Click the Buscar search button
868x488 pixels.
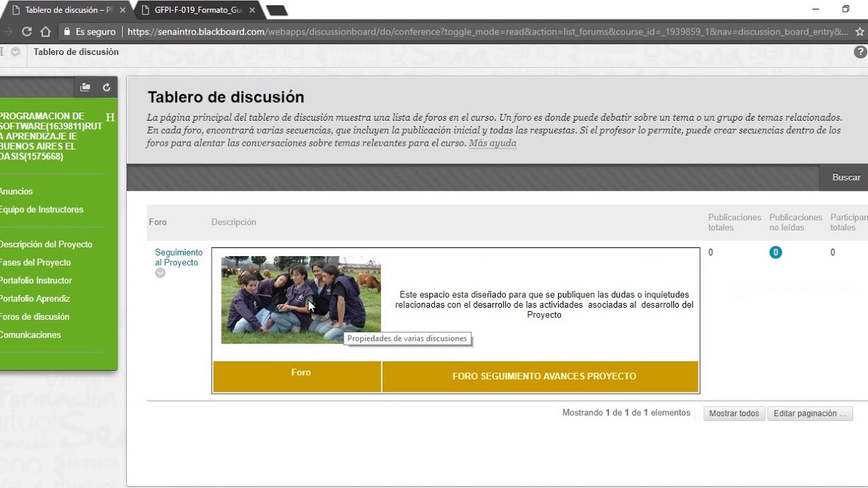846,178
